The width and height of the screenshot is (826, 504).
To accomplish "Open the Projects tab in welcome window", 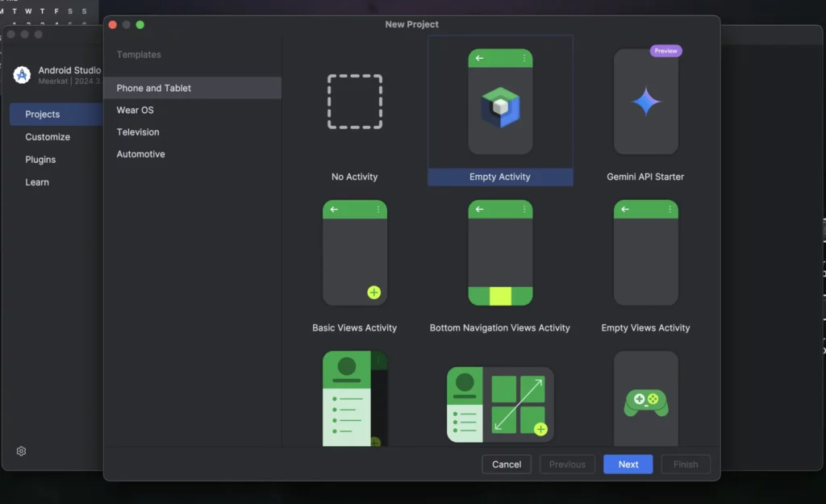I will pos(56,115).
